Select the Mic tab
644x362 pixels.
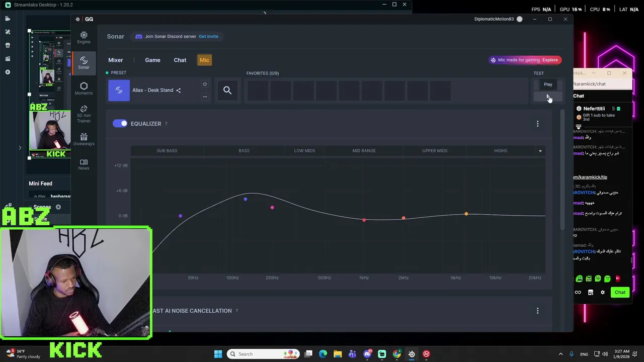204,60
